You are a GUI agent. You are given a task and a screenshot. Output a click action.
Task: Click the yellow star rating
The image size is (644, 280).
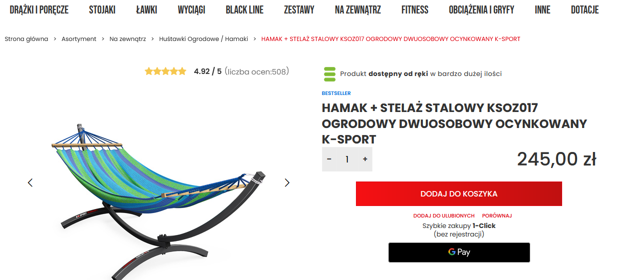pyautogui.click(x=165, y=71)
